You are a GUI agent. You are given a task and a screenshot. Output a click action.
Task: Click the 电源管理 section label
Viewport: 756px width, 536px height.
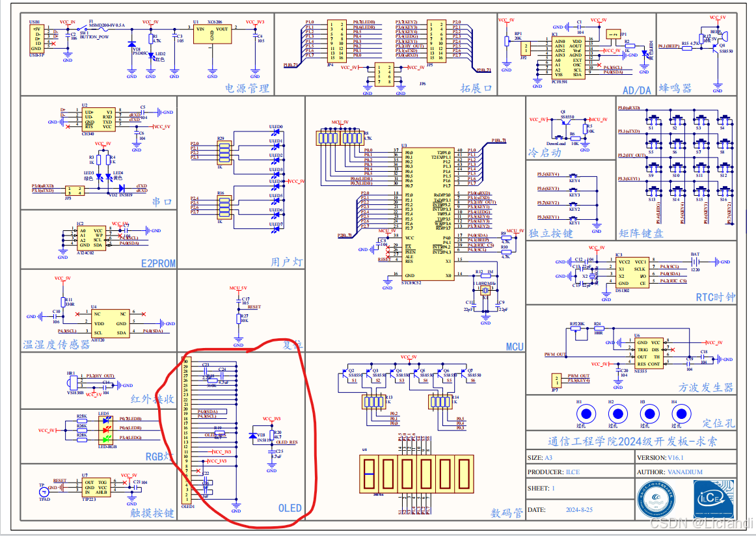pos(247,88)
